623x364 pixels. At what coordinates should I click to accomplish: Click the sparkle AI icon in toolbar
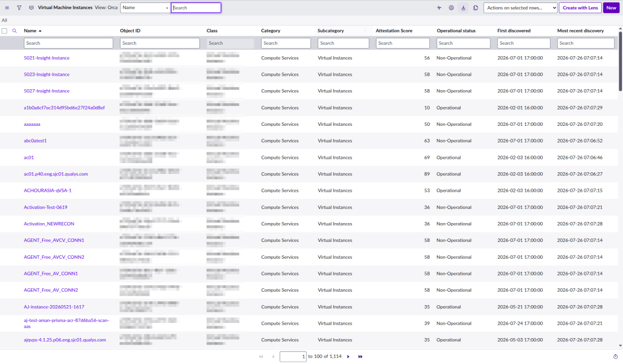pos(439,8)
